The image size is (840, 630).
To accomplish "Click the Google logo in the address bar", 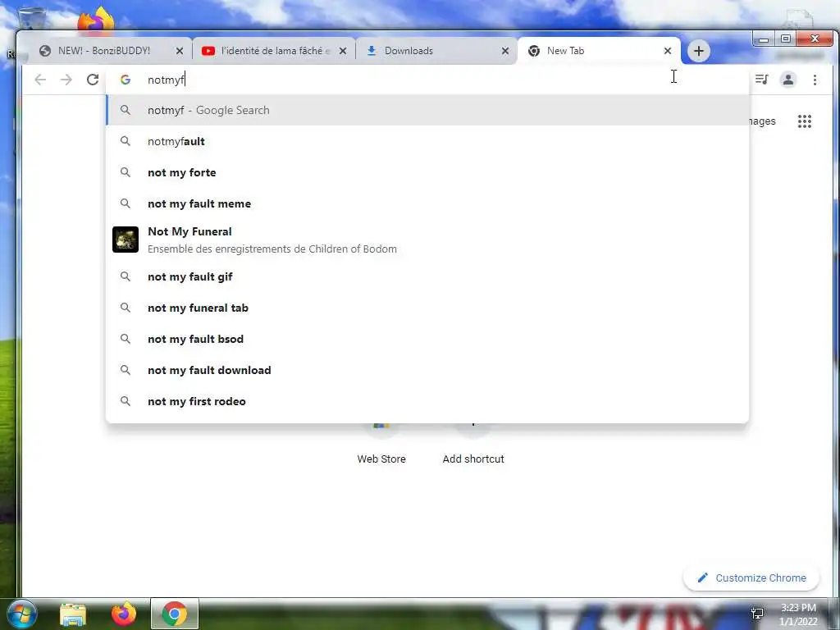I will tap(126, 80).
